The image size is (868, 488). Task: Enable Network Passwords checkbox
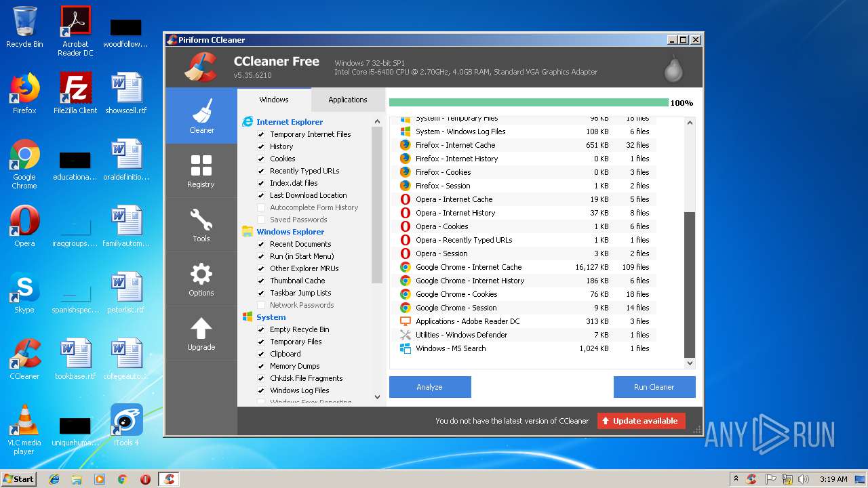(x=261, y=305)
